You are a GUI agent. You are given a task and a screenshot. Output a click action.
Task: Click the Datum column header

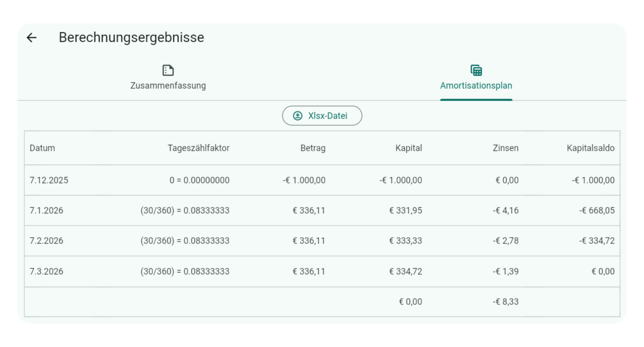pyautogui.click(x=42, y=148)
